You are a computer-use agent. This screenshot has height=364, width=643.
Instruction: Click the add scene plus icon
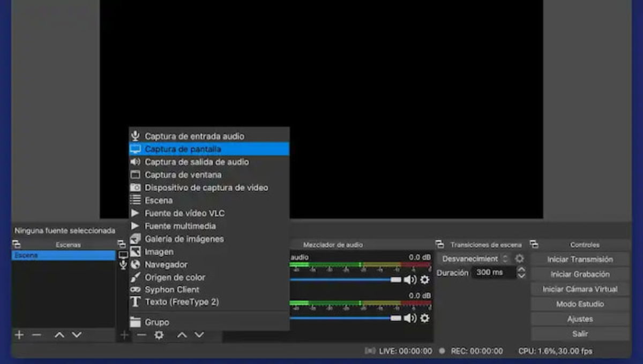19,335
